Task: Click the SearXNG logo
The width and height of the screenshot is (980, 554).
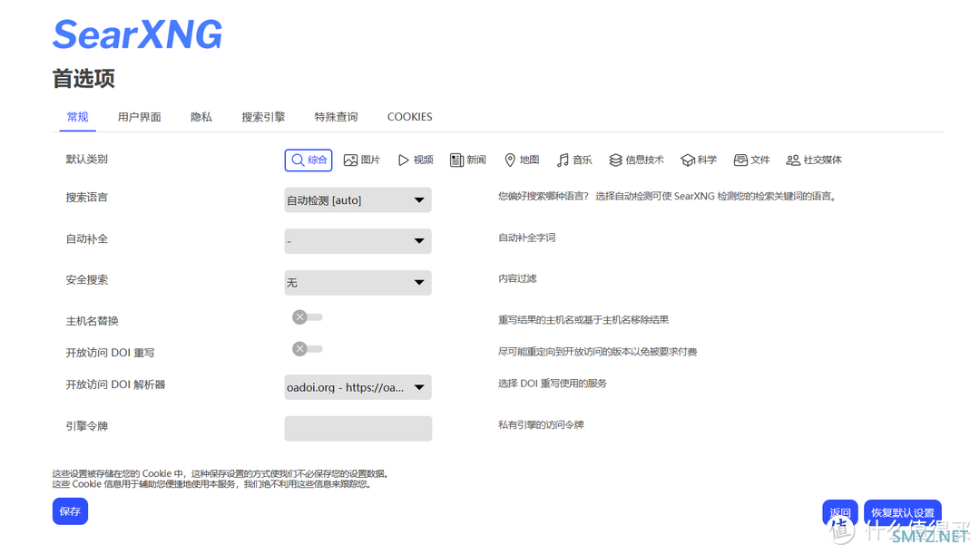Action: 138,34
